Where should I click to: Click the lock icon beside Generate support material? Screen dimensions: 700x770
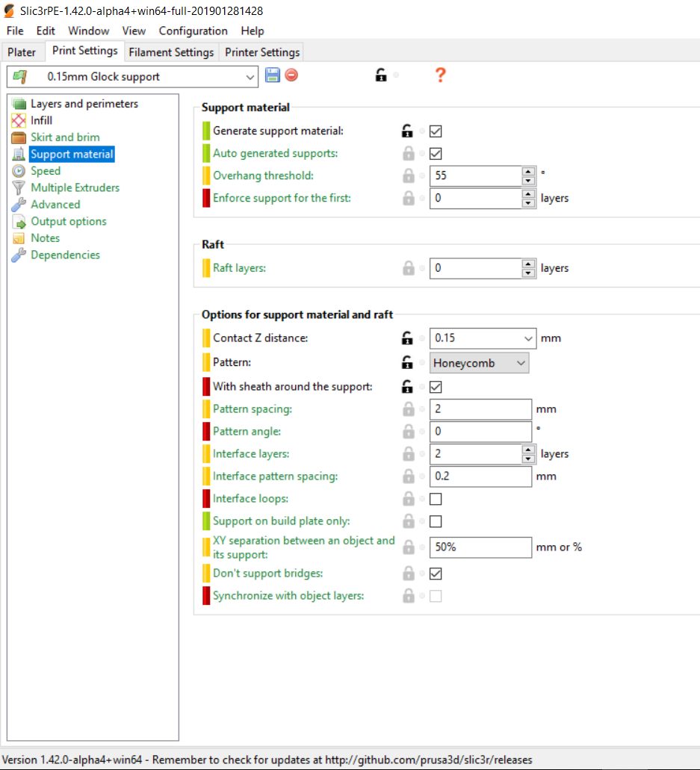point(407,131)
